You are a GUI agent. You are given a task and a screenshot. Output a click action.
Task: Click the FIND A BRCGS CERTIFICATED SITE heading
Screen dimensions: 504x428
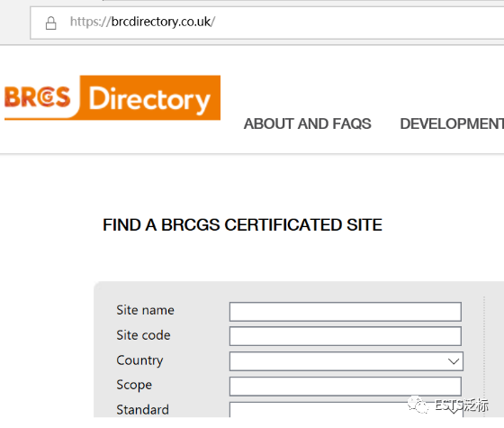[x=242, y=225]
